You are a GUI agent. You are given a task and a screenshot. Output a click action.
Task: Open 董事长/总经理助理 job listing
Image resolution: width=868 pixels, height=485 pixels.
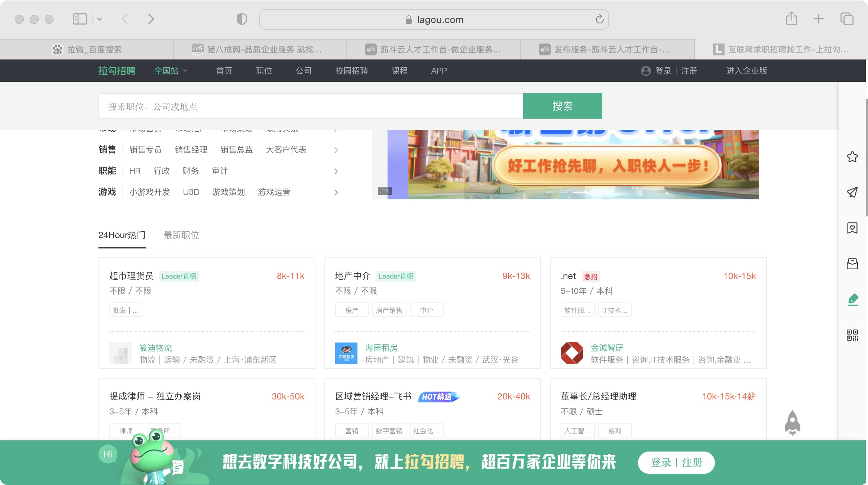[599, 396]
